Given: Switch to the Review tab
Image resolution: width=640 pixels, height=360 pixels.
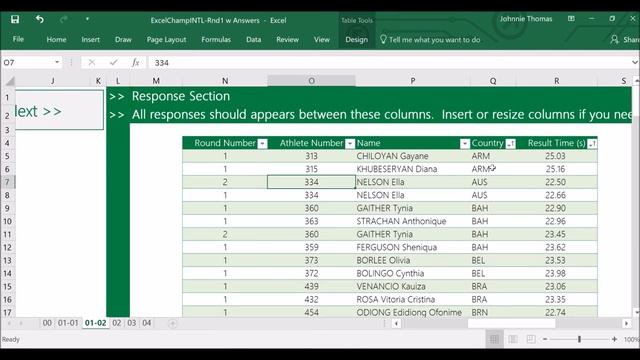Looking at the screenshot, I should [x=287, y=40].
